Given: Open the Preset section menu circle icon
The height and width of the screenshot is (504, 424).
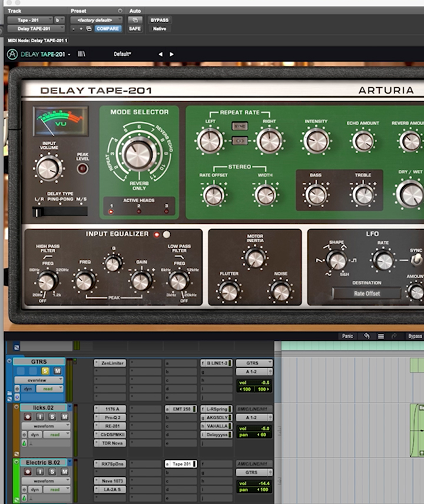Looking at the screenshot, I should tap(120, 11).
